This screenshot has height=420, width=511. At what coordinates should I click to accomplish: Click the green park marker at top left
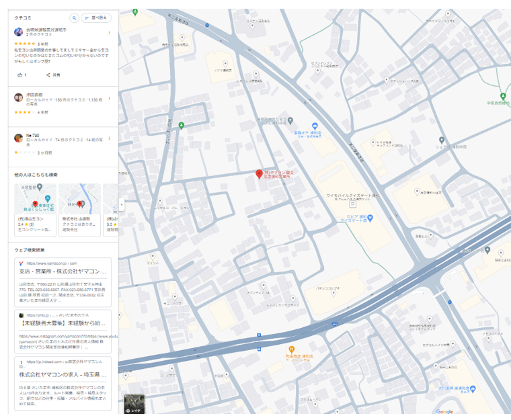click(135, 12)
